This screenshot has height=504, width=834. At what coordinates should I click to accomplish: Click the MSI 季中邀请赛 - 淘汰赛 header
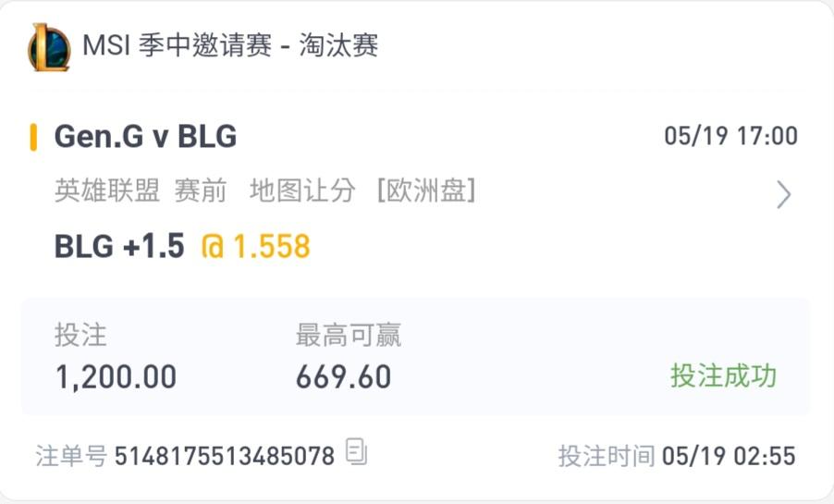click(230, 44)
